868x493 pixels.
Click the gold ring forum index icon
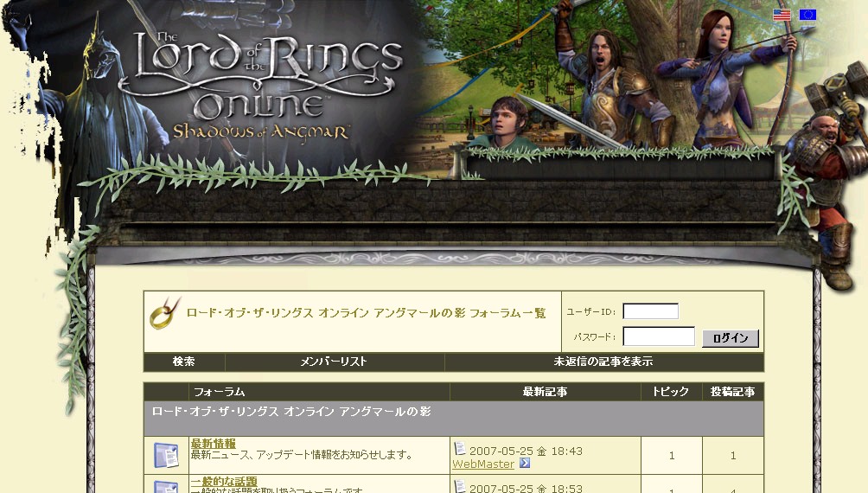(164, 314)
